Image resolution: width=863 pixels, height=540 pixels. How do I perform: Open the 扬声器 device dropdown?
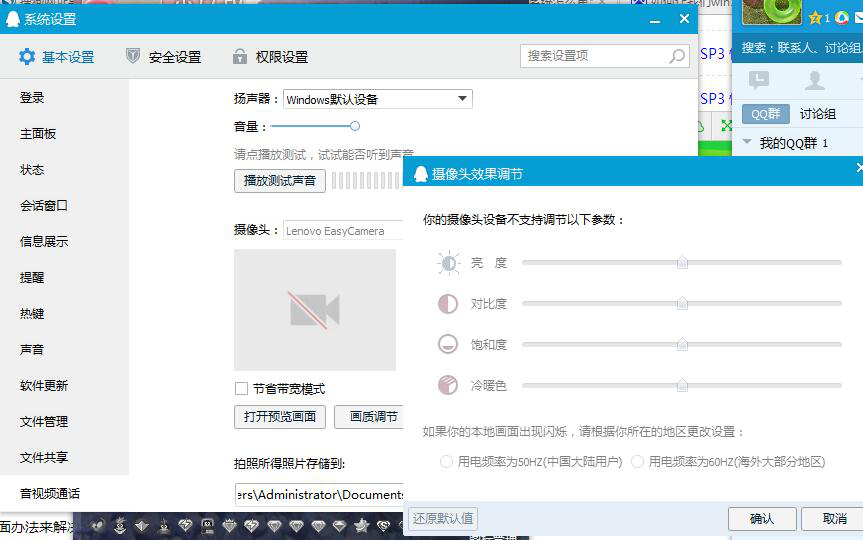[x=378, y=99]
